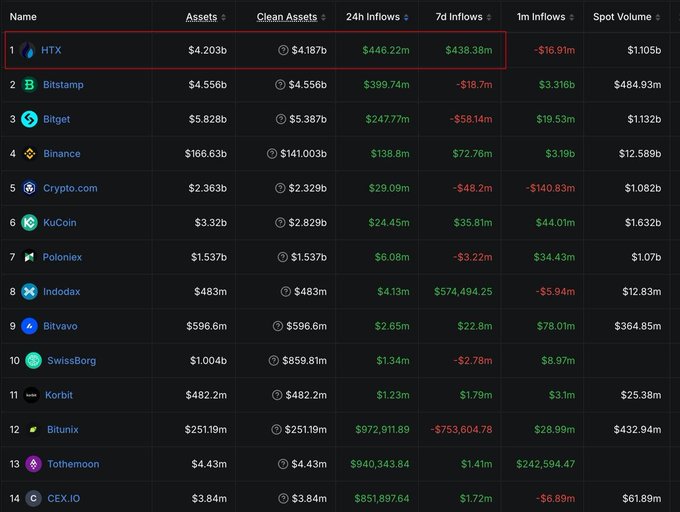Screen dimensions: 680x512
Task: Open the Bitvavo exchange link
Action: click(x=60, y=326)
